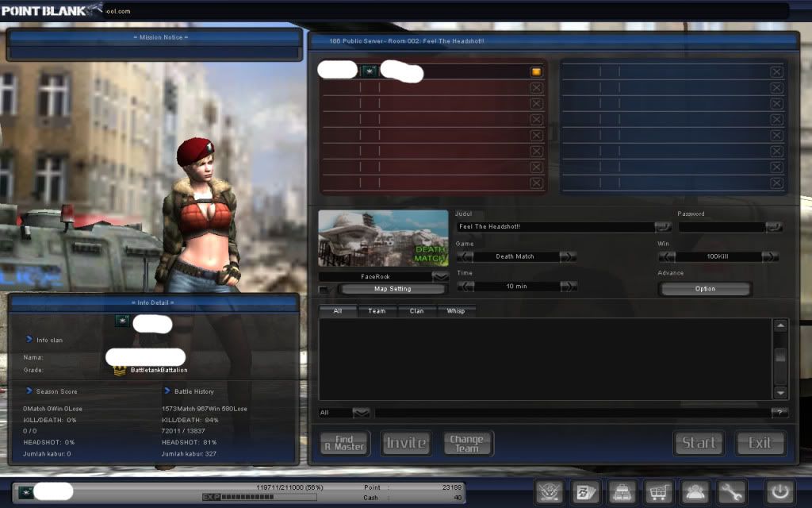
Task: Click the Invite button
Action: coord(406,443)
